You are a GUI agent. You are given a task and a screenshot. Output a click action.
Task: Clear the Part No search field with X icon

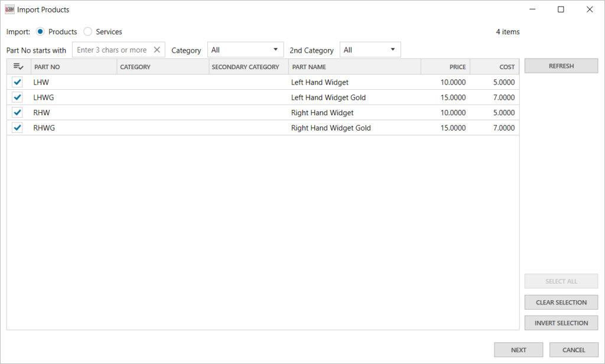click(157, 50)
